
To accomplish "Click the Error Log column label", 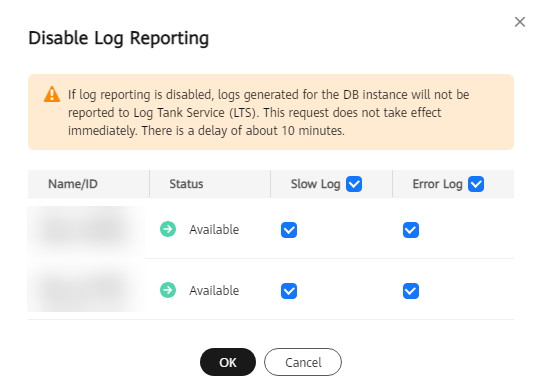I will tap(437, 184).
